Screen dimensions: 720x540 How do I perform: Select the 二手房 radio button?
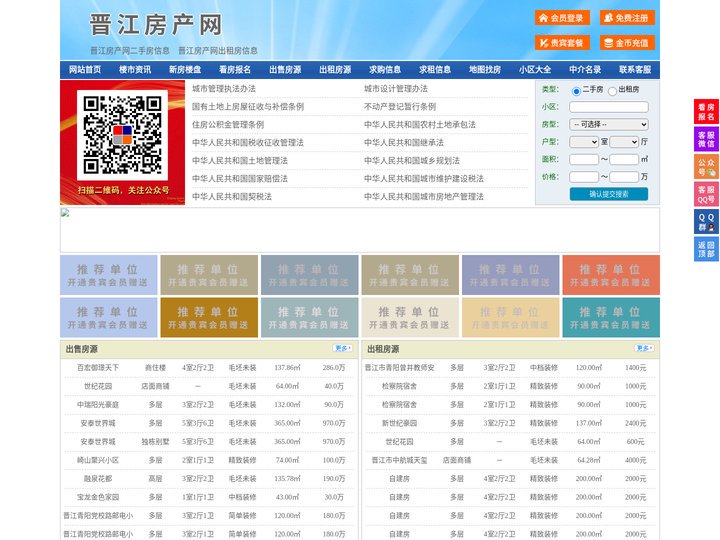(x=576, y=91)
